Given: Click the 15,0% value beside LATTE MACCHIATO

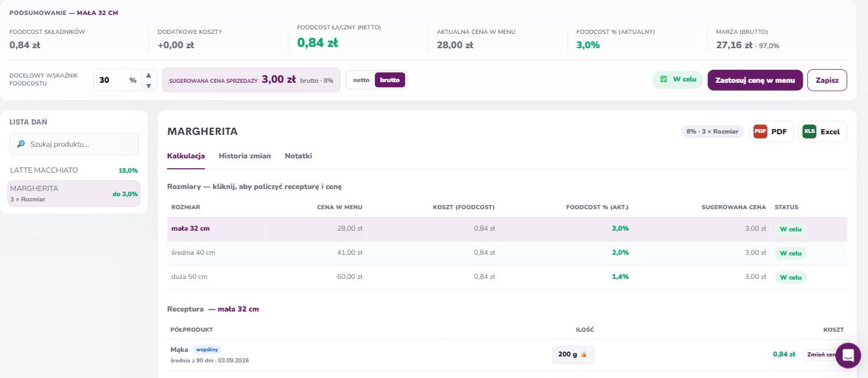Looking at the screenshot, I should pos(128,171).
